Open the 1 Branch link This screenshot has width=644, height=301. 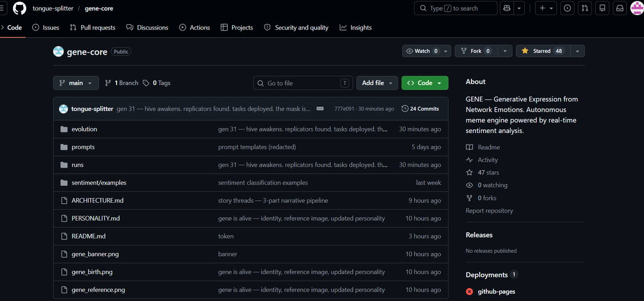(122, 83)
